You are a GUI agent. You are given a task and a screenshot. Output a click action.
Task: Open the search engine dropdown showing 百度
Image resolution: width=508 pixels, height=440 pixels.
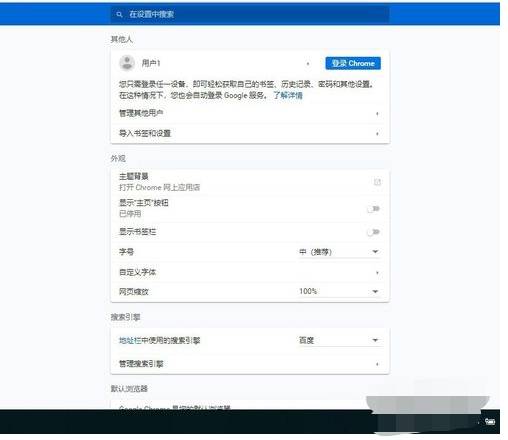tap(339, 340)
